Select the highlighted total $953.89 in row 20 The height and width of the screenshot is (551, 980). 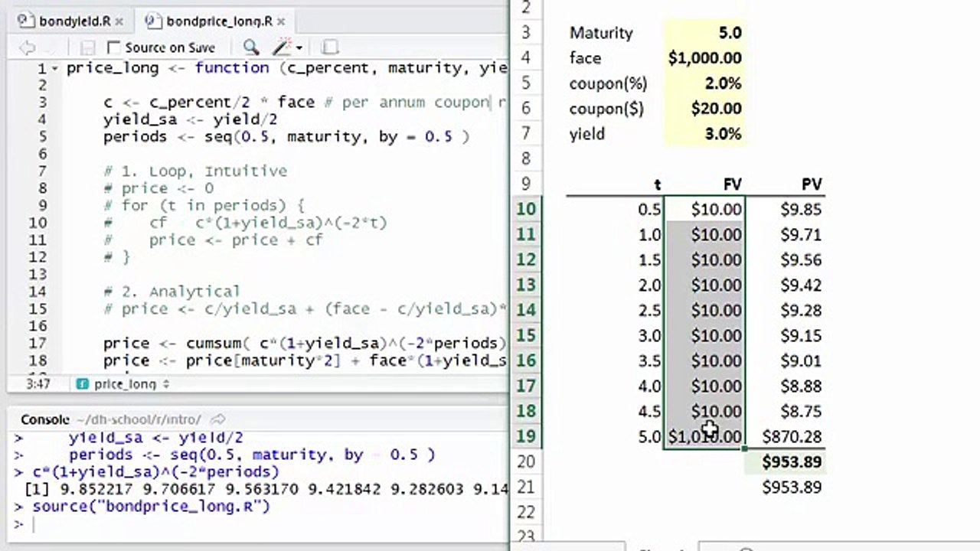click(785, 461)
